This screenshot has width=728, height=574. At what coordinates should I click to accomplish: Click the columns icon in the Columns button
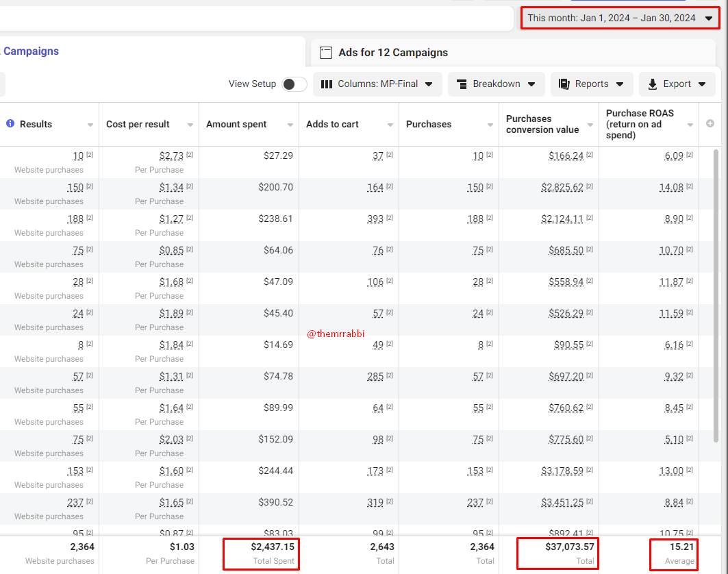click(327, 84)
